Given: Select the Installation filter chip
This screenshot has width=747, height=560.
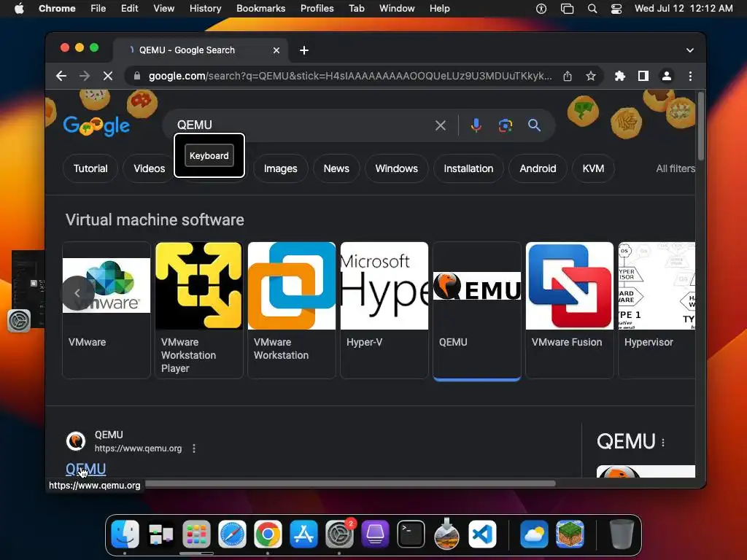Looking at the screenshot, I should [x=468, y=168].
